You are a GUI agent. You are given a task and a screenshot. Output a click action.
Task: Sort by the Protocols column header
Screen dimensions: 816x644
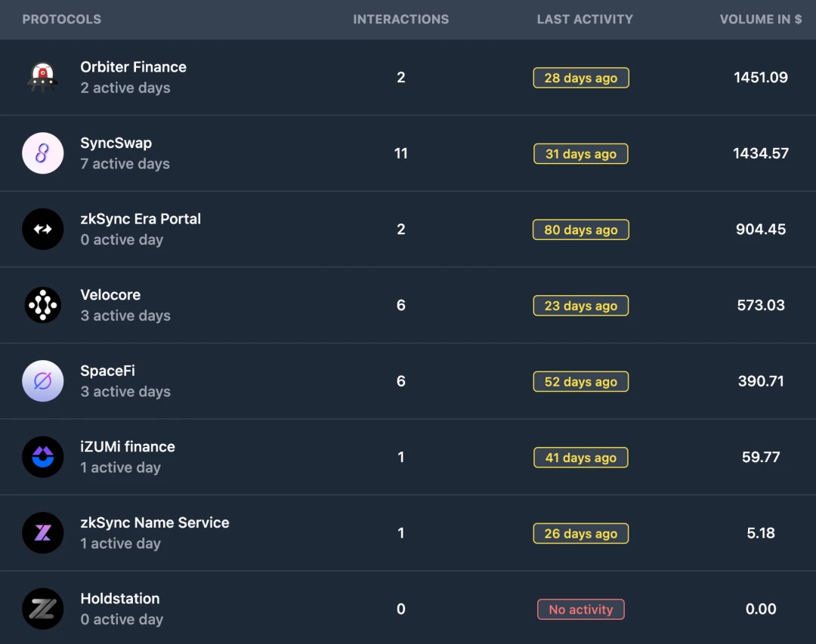click(x=62, y=20)
